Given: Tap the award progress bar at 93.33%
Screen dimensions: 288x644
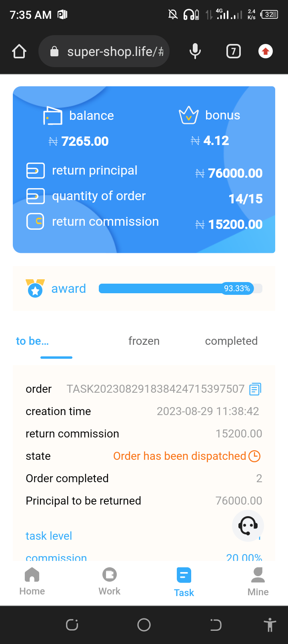Looking at the screenshot, I should (x=180, y=288).
